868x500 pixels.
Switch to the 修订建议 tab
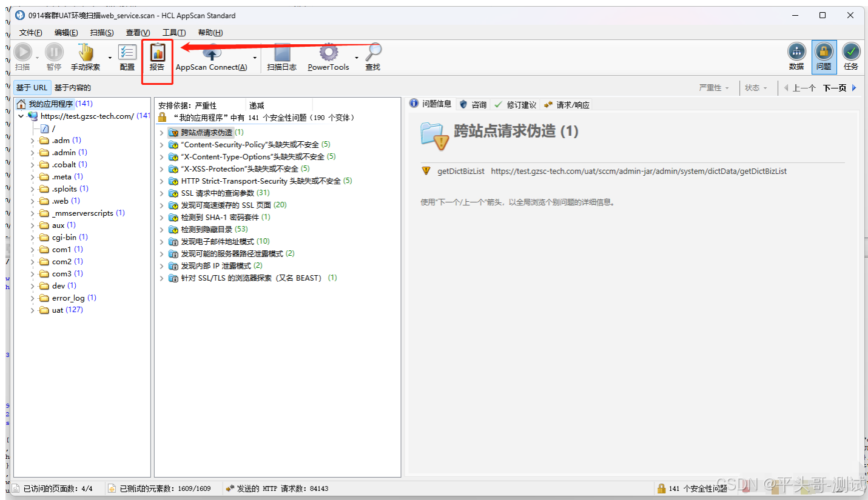516,105
